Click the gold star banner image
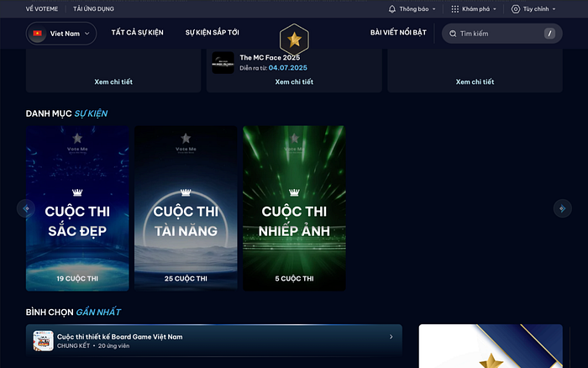Screen dimensions: 588x368 (x=491, y=346)
